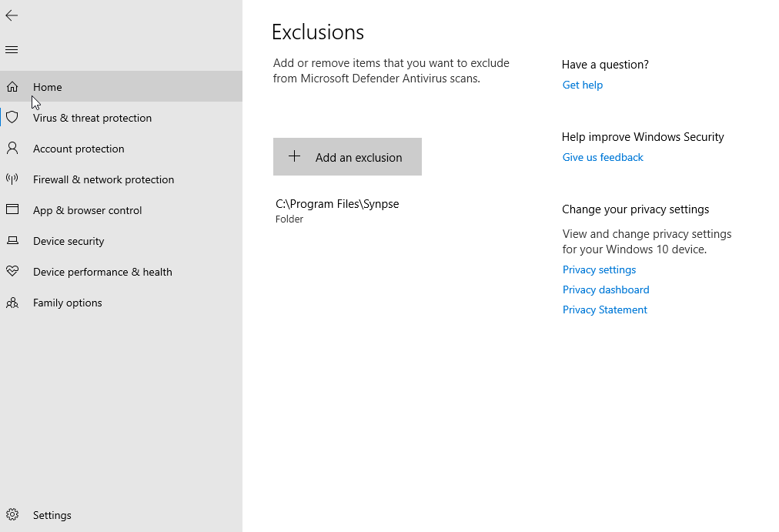This screenshot has width=779, height=532.
Task: Open the Privacy dashboard link
Action: click(x=606, y=290)
